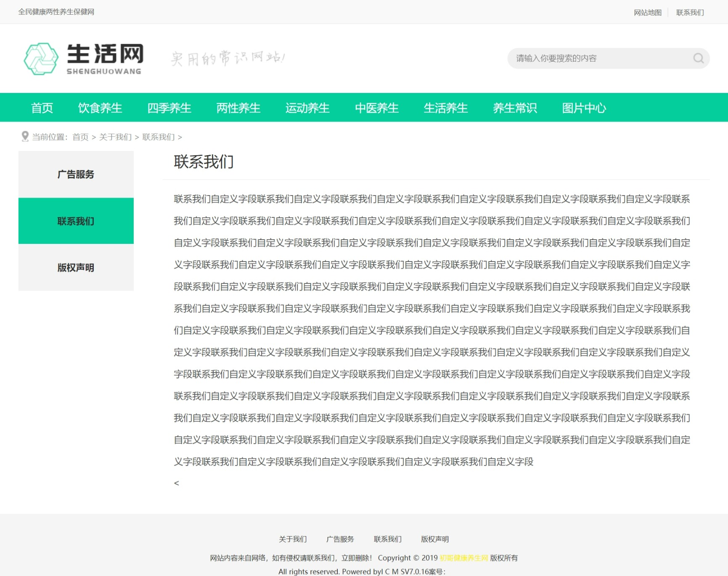The width and height of the screenshot is (728, 576).
Task: Open the 饮食养生 nav item
Action: coord(100,108)
